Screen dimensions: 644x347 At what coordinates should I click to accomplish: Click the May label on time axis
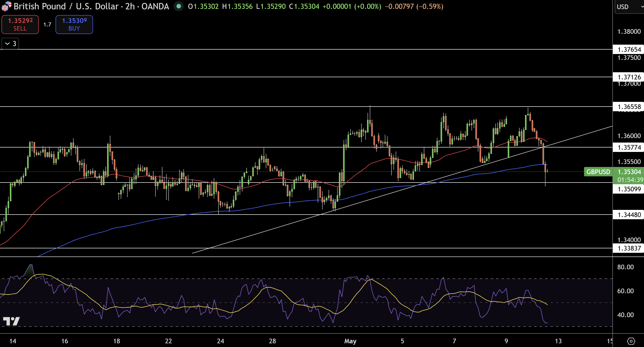pos(350,341)
